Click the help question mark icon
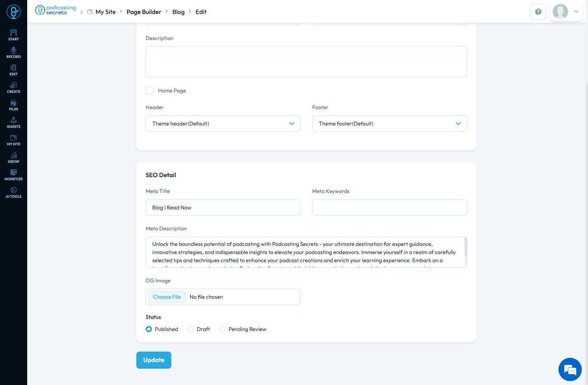 click(538, 12)
